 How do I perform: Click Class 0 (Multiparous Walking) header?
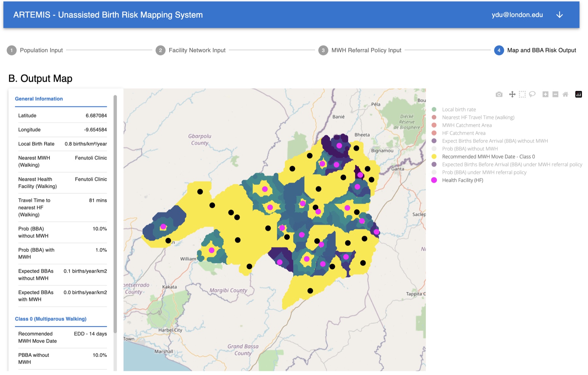[x=51, y=319]
